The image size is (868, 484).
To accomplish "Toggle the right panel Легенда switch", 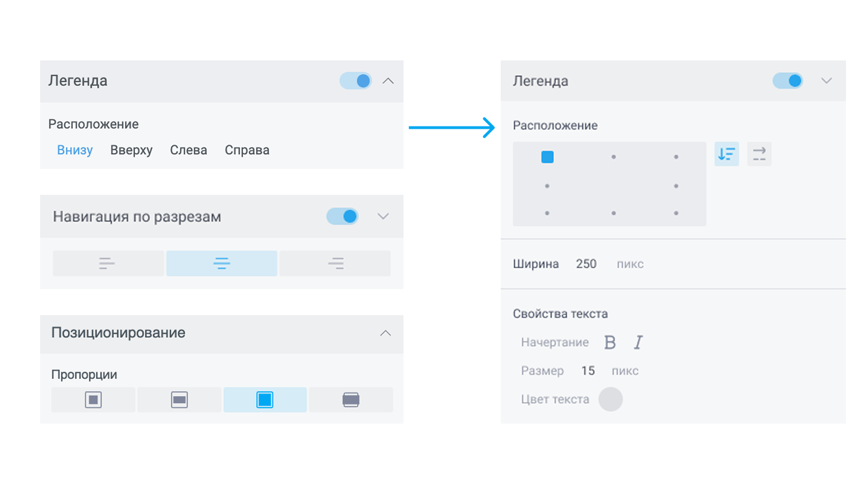I will click(x=788, y=81).
